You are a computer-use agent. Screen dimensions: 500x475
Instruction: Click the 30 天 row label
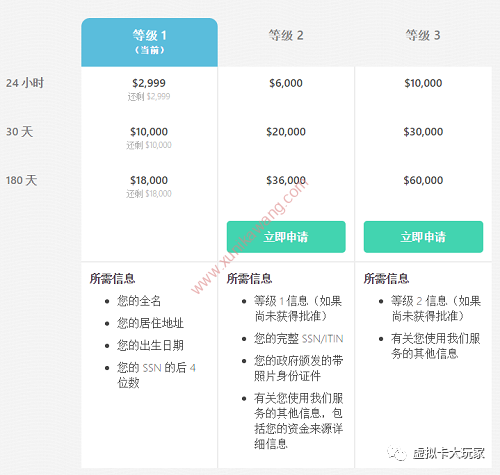pyautogui.click(x=20, y=132)
